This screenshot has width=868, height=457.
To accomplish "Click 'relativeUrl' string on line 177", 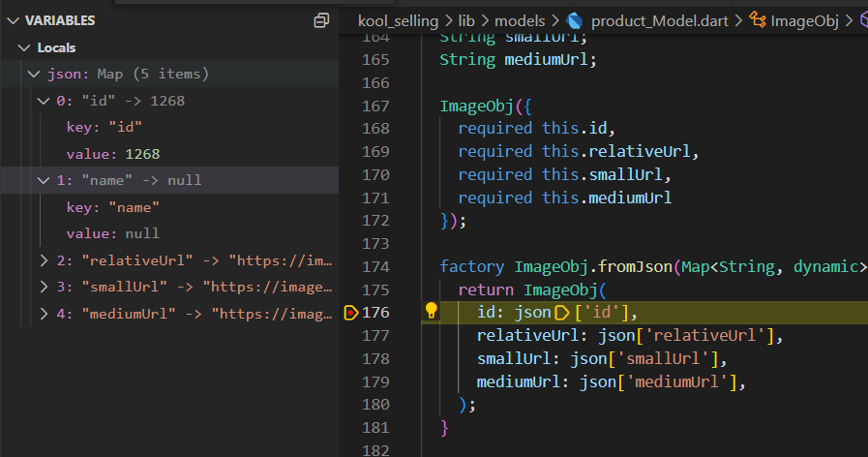I will pyautogui.click(x=704, y=335).
